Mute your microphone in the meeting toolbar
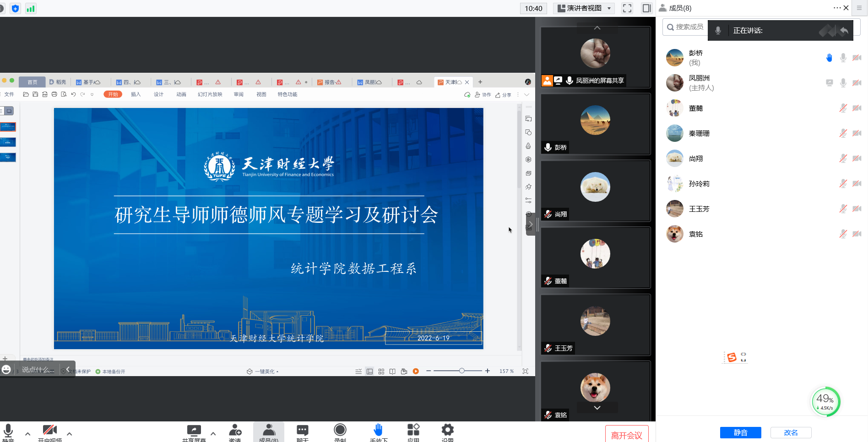The width and height of the screenshot is (868, 442). pos(8,432)
